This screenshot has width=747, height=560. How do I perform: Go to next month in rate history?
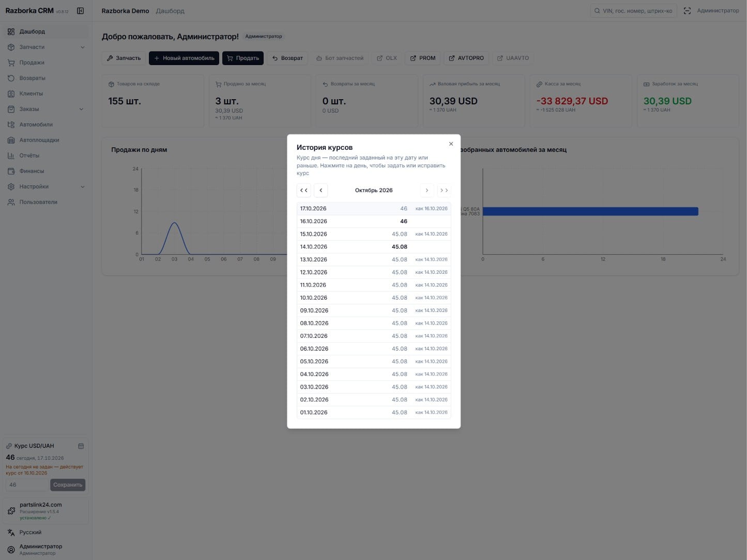point(426,190)
